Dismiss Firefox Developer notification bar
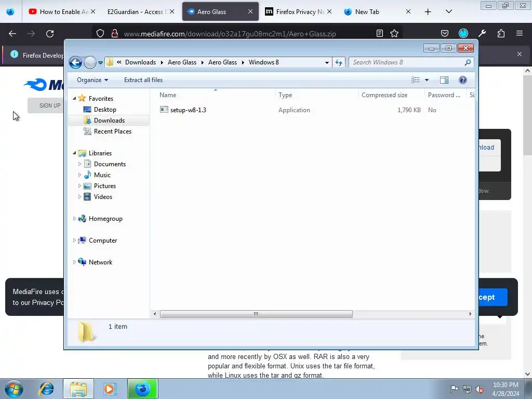 (520, 54)
